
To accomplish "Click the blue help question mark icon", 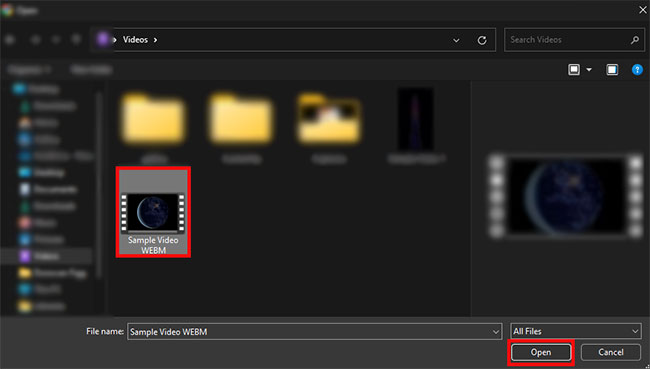I will 637,70.
